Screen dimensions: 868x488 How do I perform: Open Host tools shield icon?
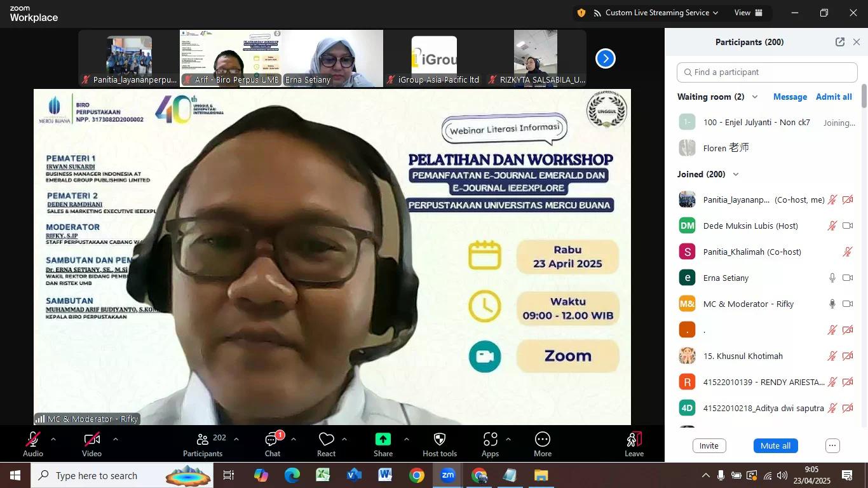tap(439, 440)
